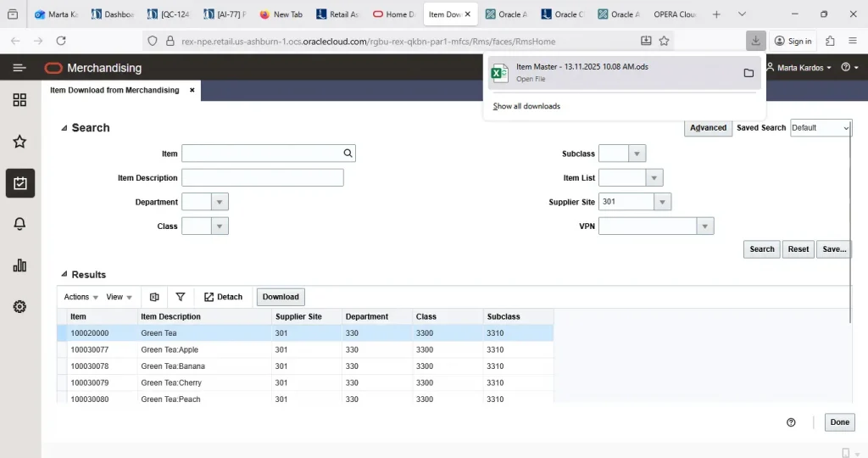Expand the Department dropdown
The image size is (868, 458).
(220, 203)
